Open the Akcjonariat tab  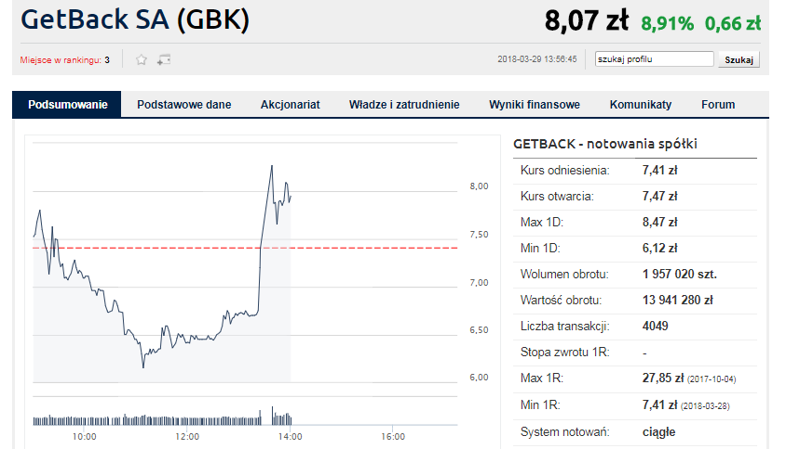[x=290, y=104]
